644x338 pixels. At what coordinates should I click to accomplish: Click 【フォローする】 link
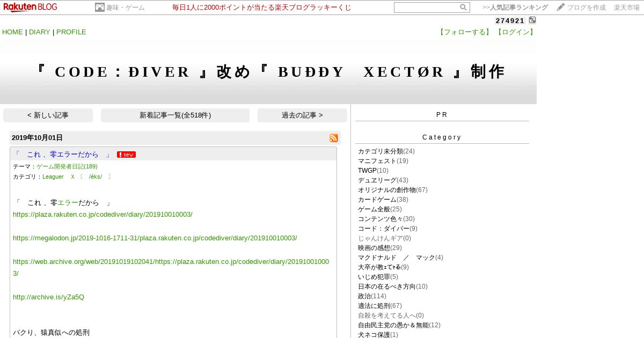tap(464, 32)
